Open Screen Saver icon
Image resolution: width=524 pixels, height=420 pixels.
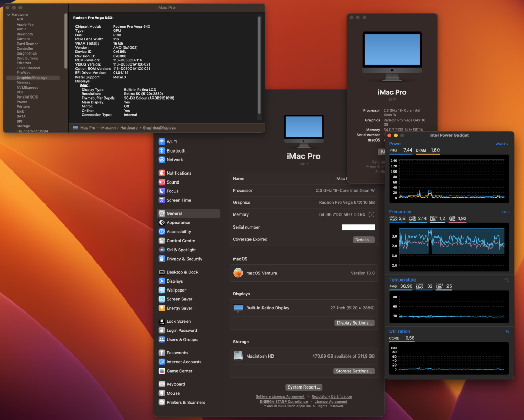tap(162, 299)
